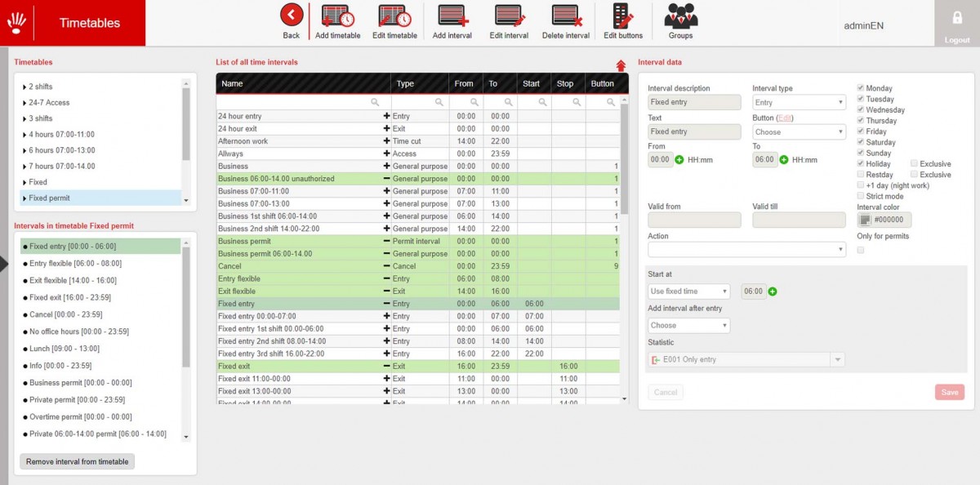This screenshot has width=980, height=485.
Task: Sort table by Name column header
Action: (x=304, y=83)
